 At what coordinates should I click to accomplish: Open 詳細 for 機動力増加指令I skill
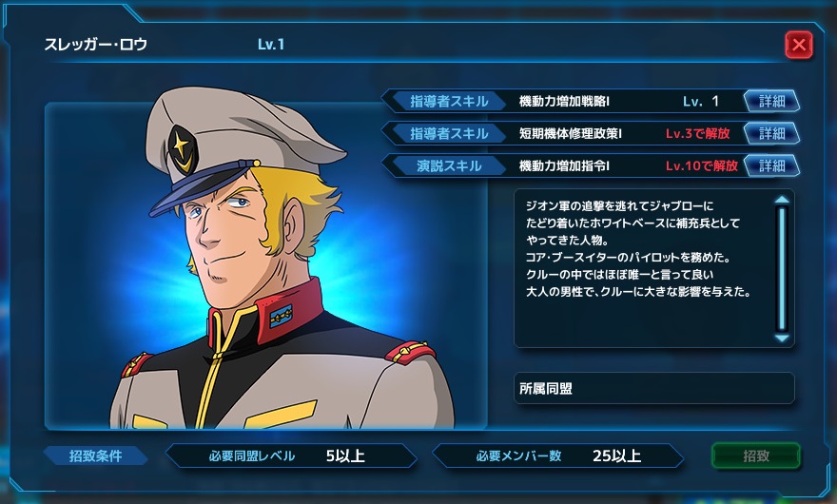tap(772, 166)
